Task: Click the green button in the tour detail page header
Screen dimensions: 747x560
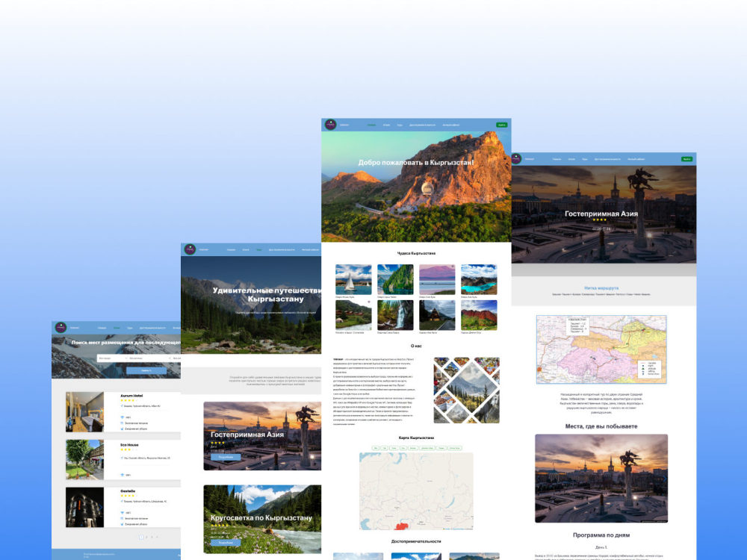Action: 686,159
